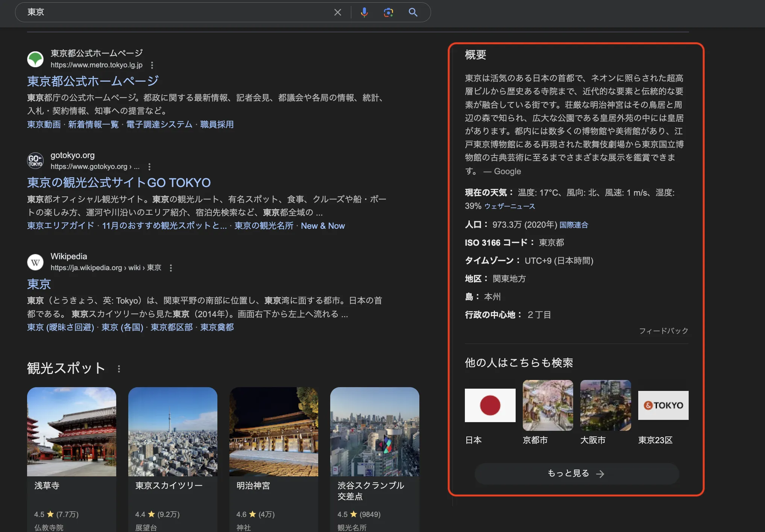Click the もっと見る button

[x=577, y=474]
